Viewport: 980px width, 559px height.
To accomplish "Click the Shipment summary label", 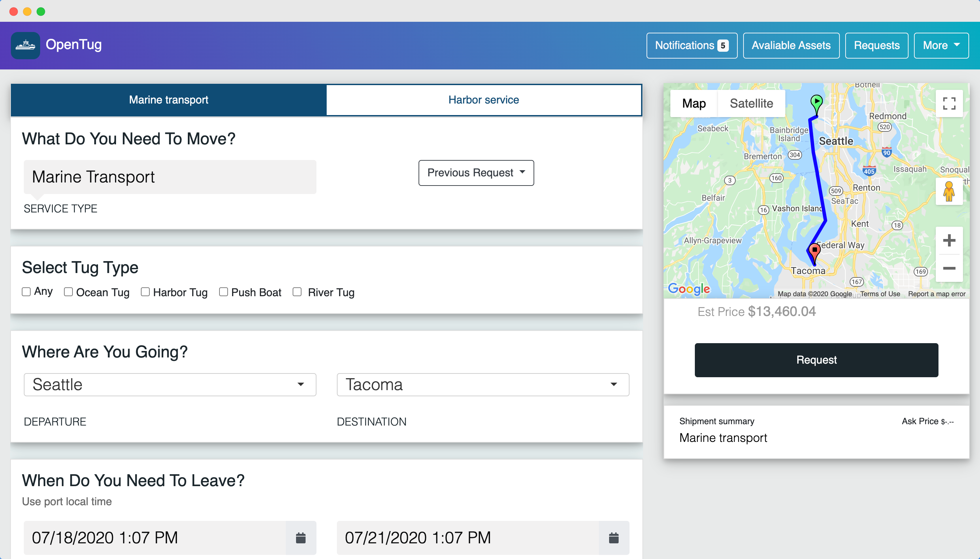I will pos(717,421).
